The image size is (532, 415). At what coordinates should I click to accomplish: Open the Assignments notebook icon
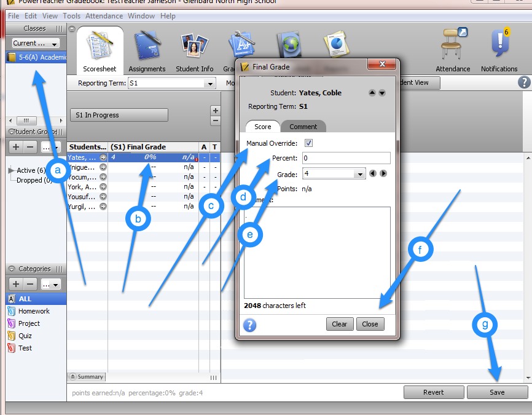click(x=147, y=45)
